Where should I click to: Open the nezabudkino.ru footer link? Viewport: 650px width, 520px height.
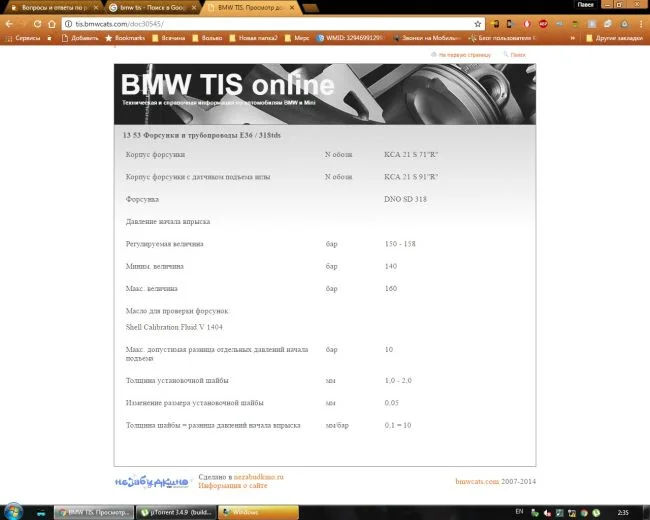point(258,477)
